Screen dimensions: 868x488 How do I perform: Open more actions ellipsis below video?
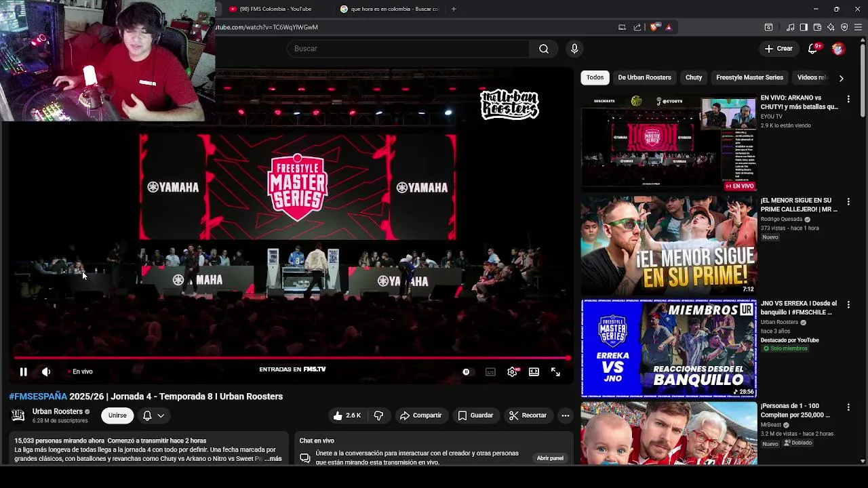point(565,415)
